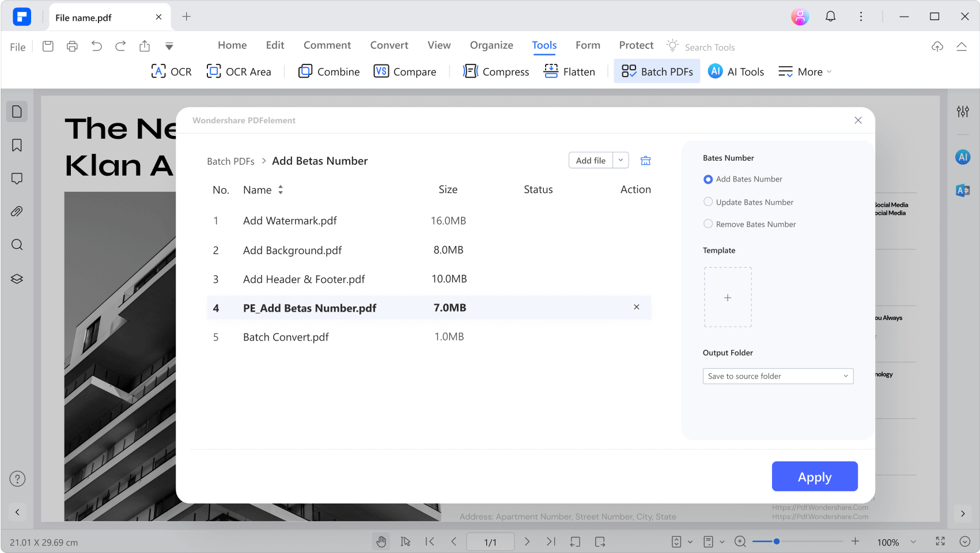Viewport: 980px width, 553px height.
Task: Click the Batch PDFs breadcrumb link
Action: point(230,161)
